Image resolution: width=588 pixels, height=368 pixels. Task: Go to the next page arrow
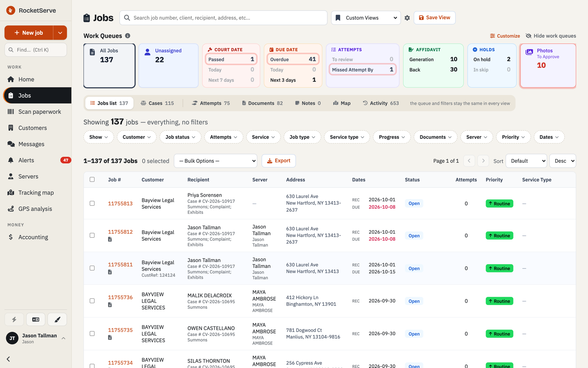[483, 161]
